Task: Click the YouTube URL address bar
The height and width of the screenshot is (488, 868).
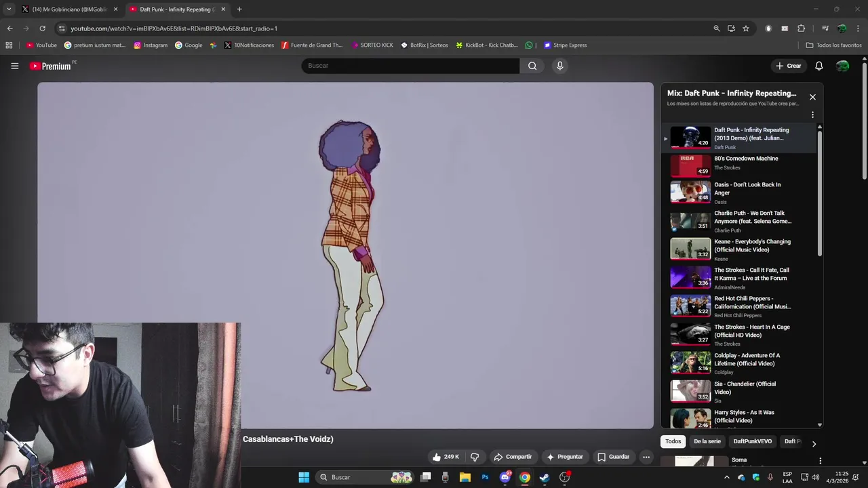Action: [x=387, y=28]
